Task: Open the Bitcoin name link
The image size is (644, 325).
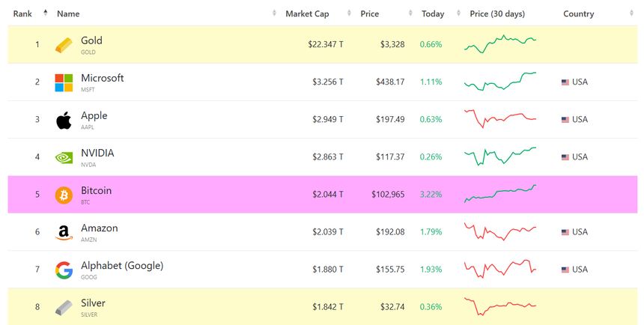Action: click(96, 191)
